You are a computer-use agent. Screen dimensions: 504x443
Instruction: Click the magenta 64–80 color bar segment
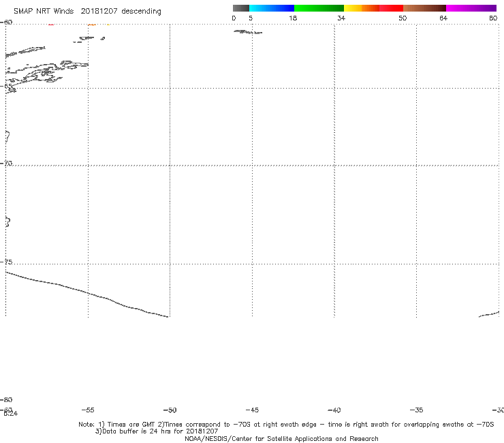pyautogui.click(x=471, y=8)
